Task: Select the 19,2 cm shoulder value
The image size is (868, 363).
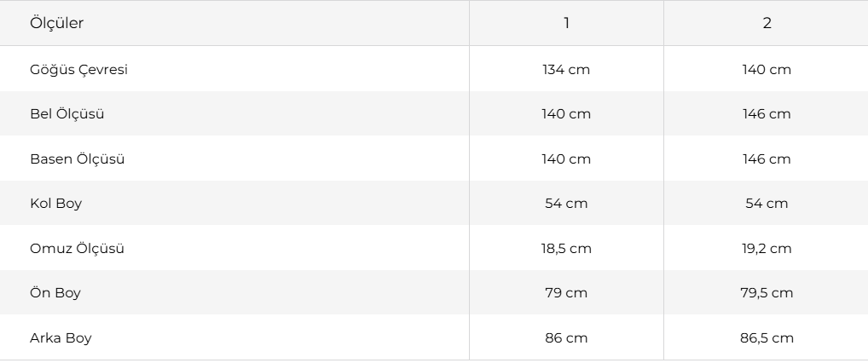Action: click(x=767, y=249)
